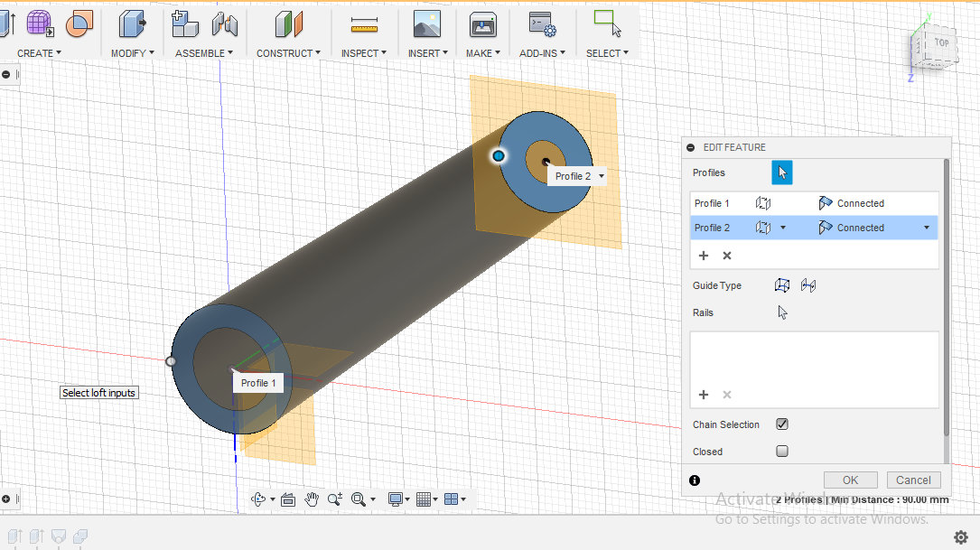This screenshot has width=980, height=550.
Task: Click the Profile 2 reorder icon
Action: tap(763, 228)
